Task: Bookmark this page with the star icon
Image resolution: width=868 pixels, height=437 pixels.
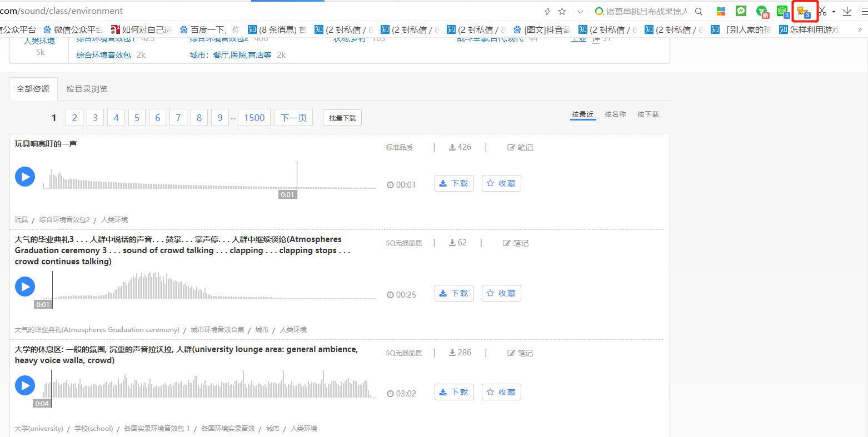Action: [x=562, y=11]
